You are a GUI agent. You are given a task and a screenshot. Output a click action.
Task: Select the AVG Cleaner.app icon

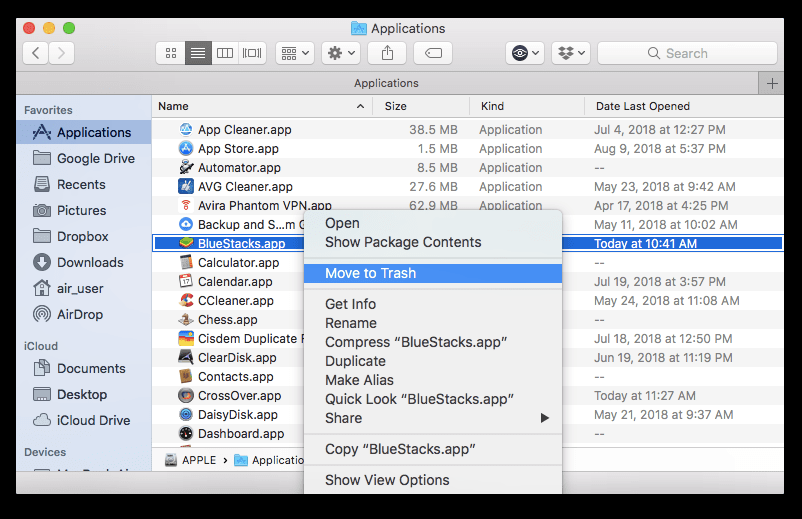[x=186, y=186]
